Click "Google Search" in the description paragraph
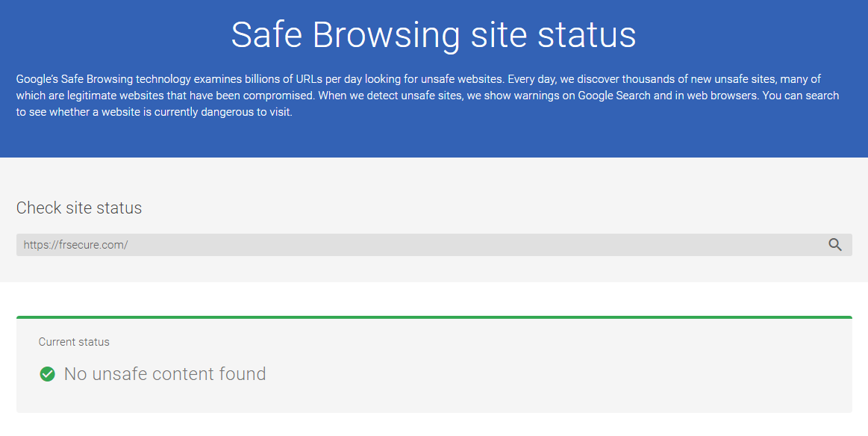Viewport: 868px width, 436px height. coord(614,96)
